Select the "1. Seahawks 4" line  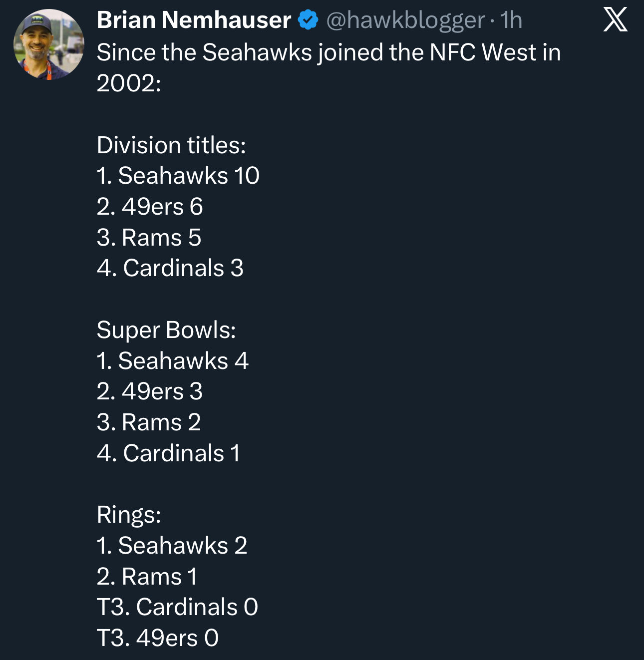point(173,361)
